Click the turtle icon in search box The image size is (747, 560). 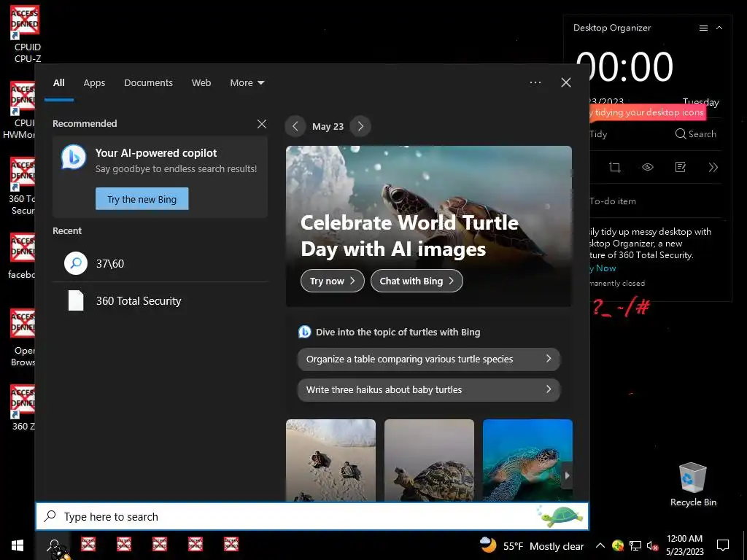[x=561, y=516]
